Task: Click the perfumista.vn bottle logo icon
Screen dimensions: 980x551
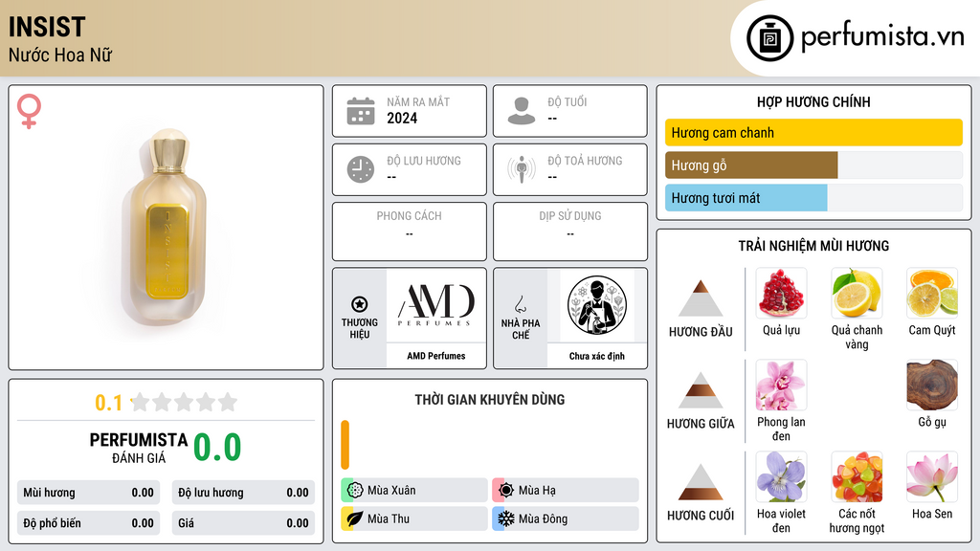Action: pyautogui.click(x=769, y=38)
